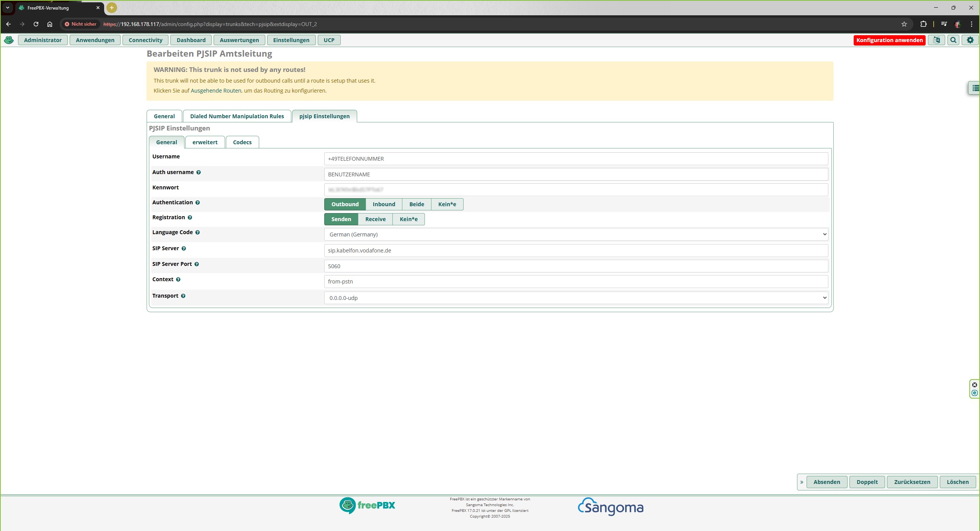
Task: Bookmark this page with the star icon
Action: coord(904,24)
